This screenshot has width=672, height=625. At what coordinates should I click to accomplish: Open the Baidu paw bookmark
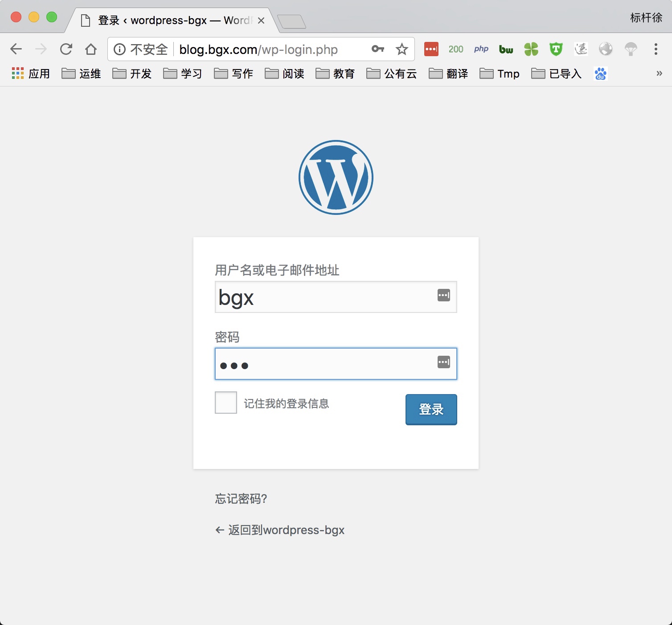[x=601, y=74]
